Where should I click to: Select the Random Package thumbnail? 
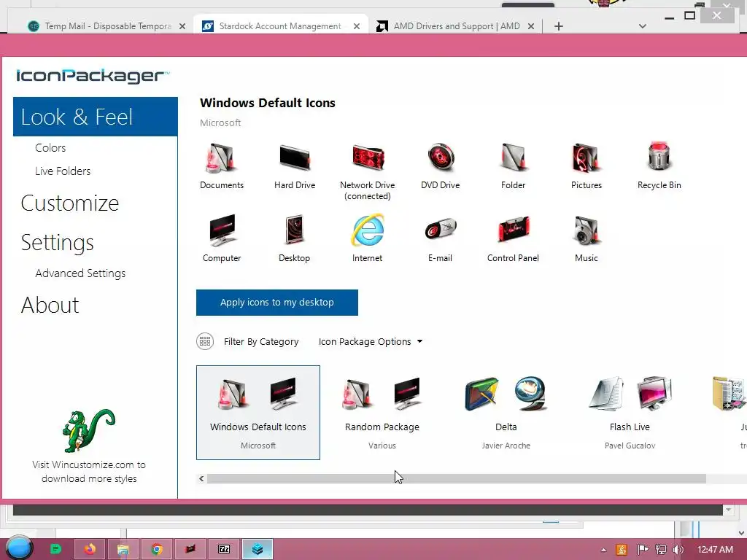[x=382, y=413]
